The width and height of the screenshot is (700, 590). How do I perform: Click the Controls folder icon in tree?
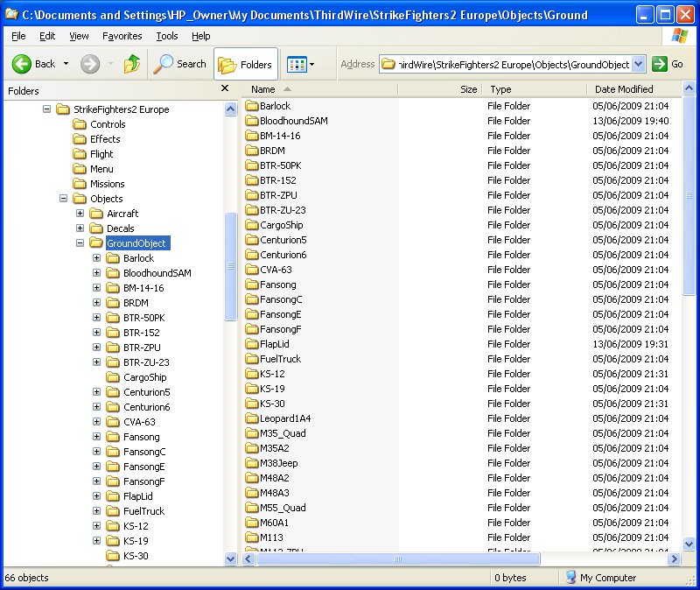tap(80, 124)
